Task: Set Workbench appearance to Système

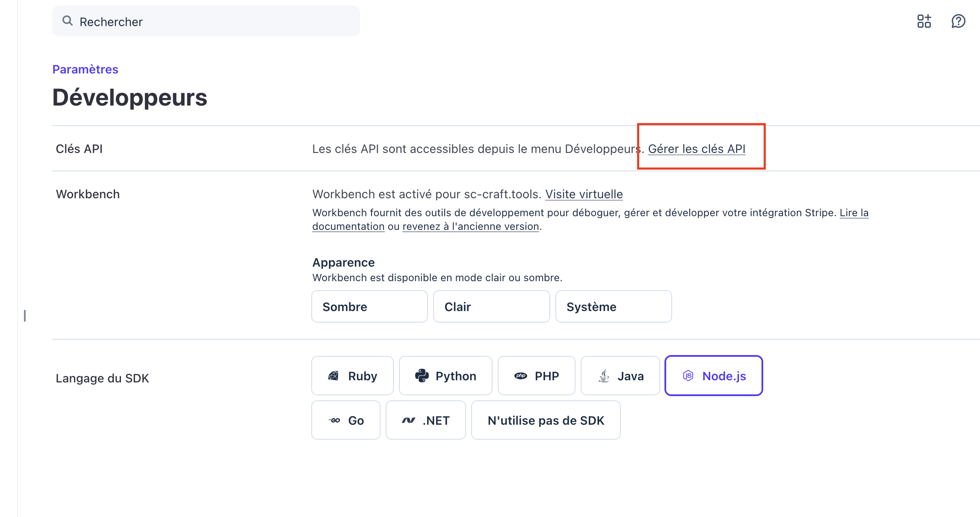Action: pos(614,306)
